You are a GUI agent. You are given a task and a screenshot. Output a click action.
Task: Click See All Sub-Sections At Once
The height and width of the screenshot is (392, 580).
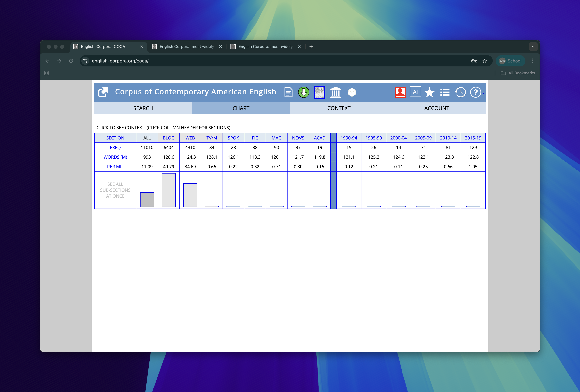115,190
